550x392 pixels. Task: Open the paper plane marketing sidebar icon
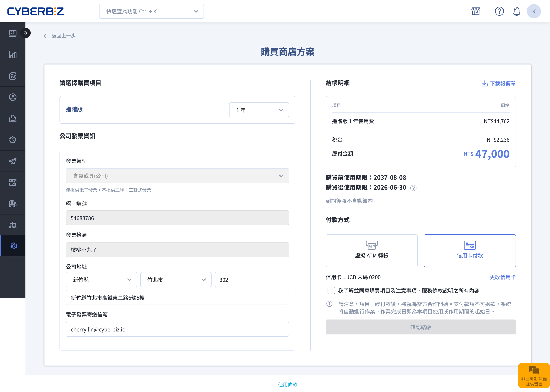coord(13,161)
